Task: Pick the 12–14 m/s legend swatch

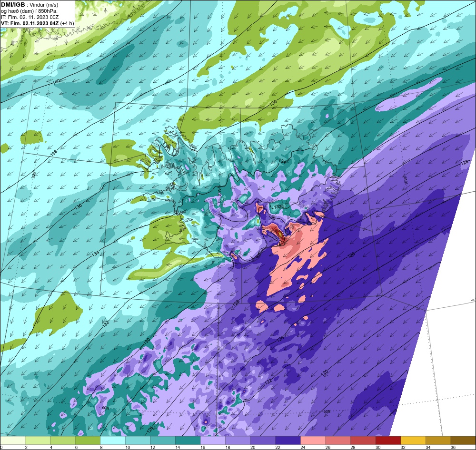Action: click(x=163, y=440)
